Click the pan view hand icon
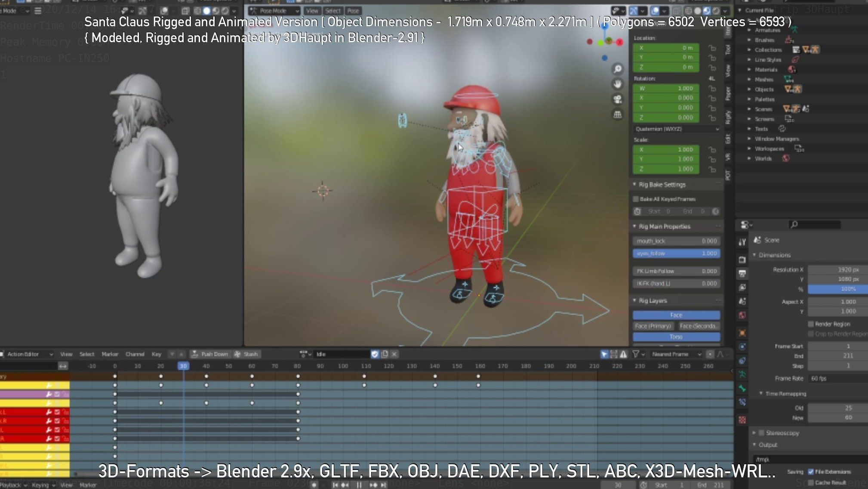 pos(618,84)
